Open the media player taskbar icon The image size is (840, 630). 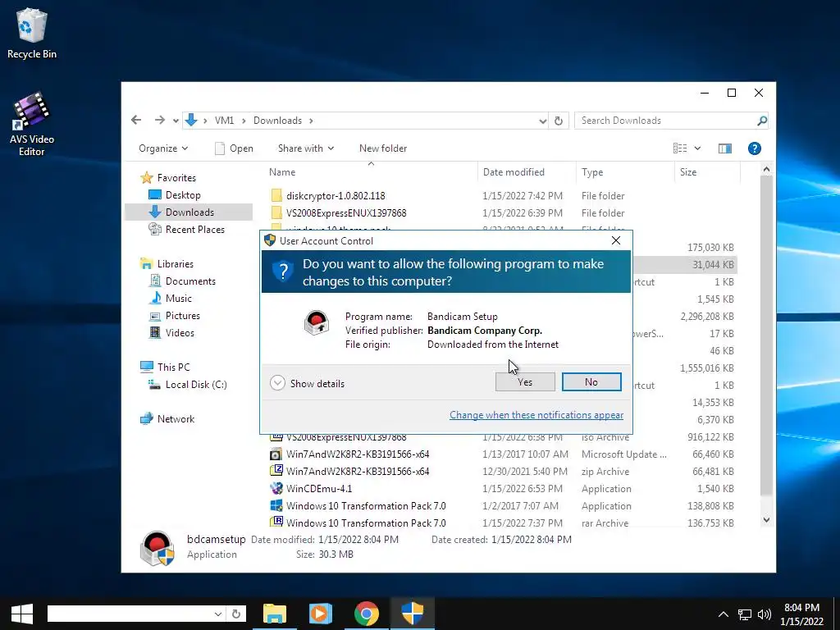(321, 614)
